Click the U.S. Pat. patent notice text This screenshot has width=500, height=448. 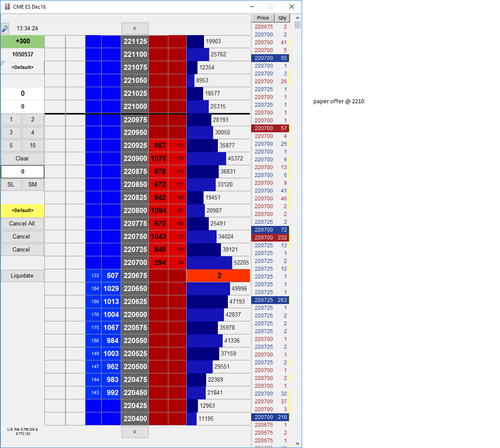coord(23,432)
